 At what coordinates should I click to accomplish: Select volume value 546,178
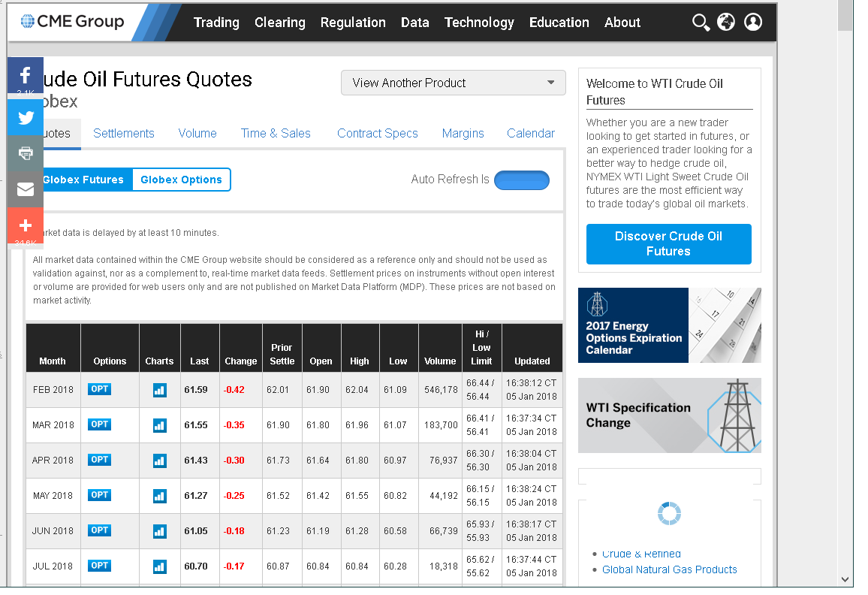(x=442, y=389)
